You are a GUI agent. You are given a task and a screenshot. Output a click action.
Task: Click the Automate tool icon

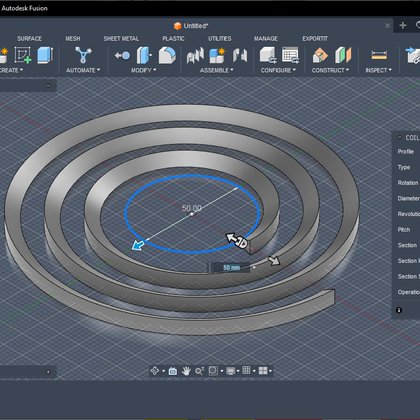click(83, 55)
